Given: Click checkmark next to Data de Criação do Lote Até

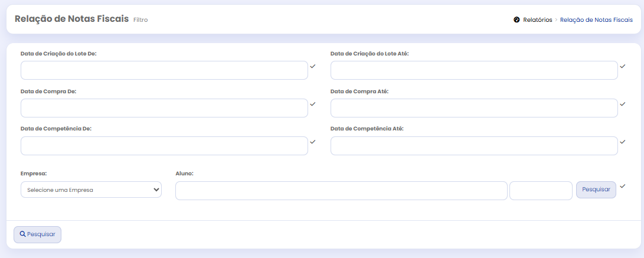Looking at the screenshot, I should click(623, 66).
